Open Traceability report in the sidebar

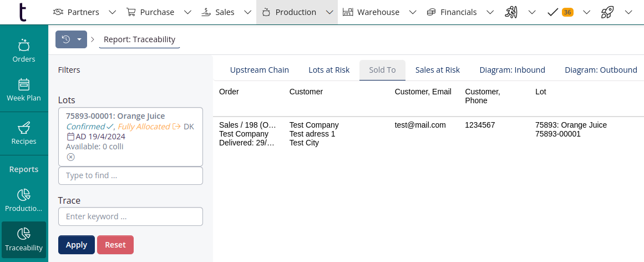click(x=24, y=240)
